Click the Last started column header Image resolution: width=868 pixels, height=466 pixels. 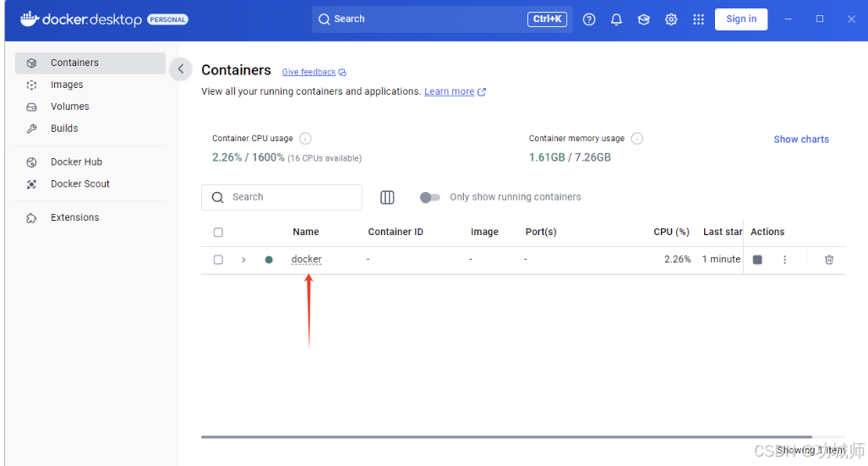click(723, 232)
